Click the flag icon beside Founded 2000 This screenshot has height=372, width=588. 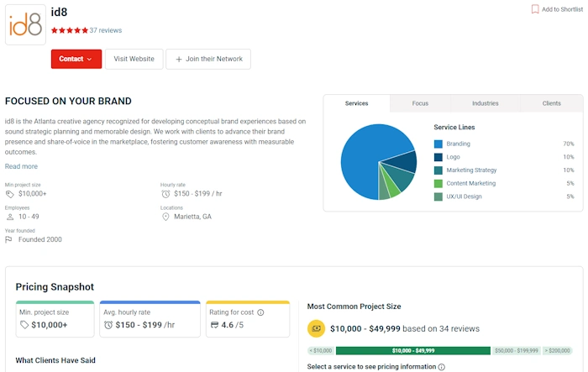(x=8, y=239)
